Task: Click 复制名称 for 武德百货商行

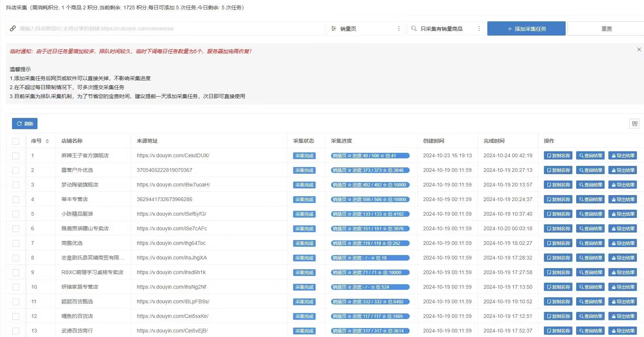Action: tap(558, 331)
